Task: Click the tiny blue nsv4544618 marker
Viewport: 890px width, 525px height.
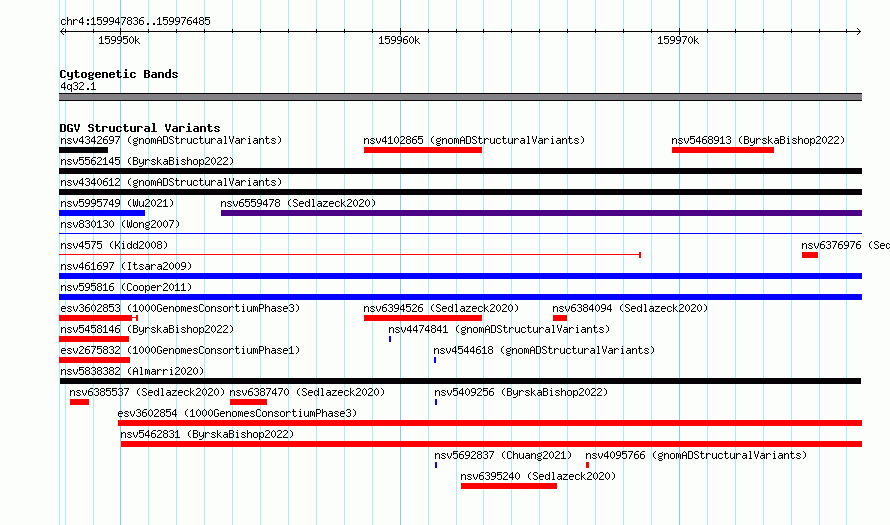Action: 435,360
